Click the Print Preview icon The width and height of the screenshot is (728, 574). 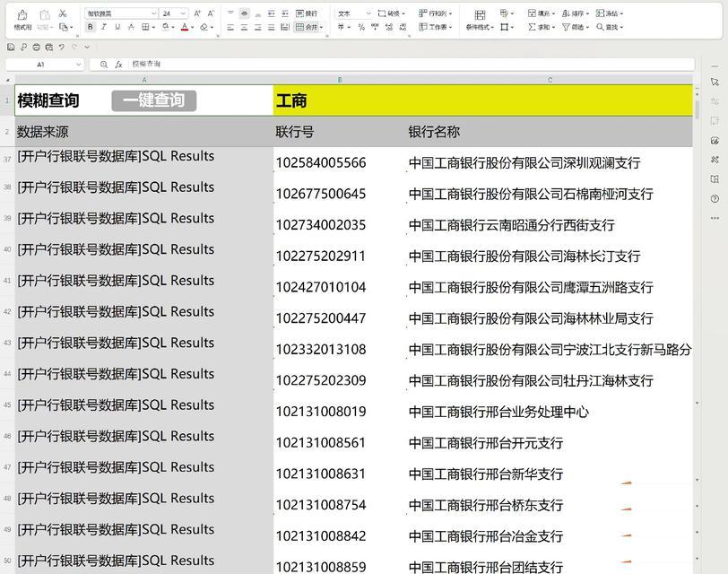pyautogui.click(x=49, y=47)
